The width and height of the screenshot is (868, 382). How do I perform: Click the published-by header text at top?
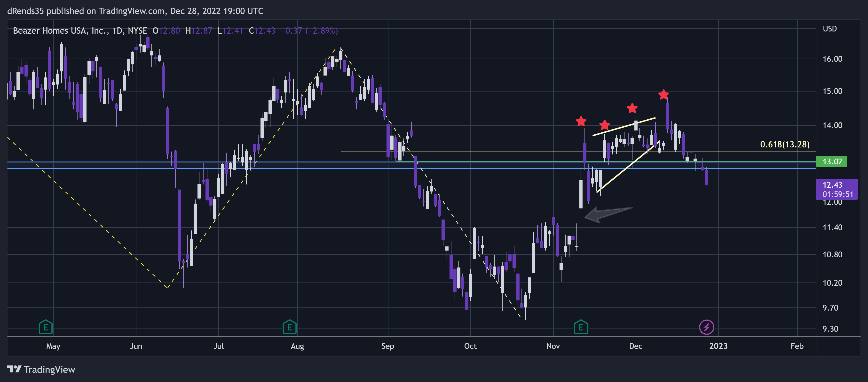point(135,11)
